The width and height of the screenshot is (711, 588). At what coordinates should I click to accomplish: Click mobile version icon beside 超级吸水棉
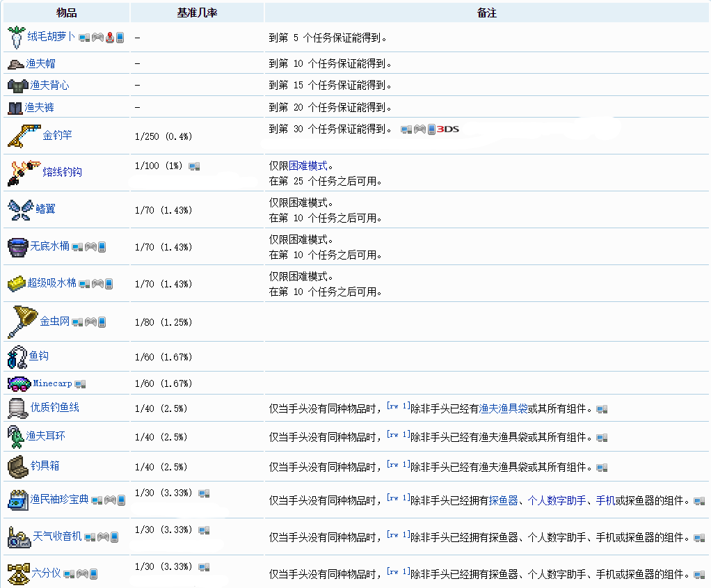[109, 284]
